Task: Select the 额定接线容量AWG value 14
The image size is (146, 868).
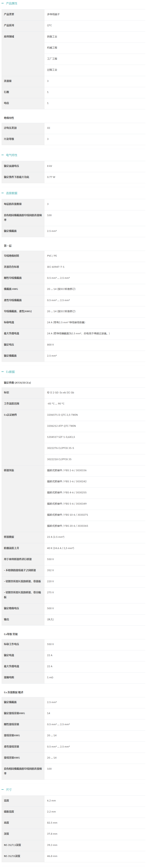Action: tap(48, 714)
